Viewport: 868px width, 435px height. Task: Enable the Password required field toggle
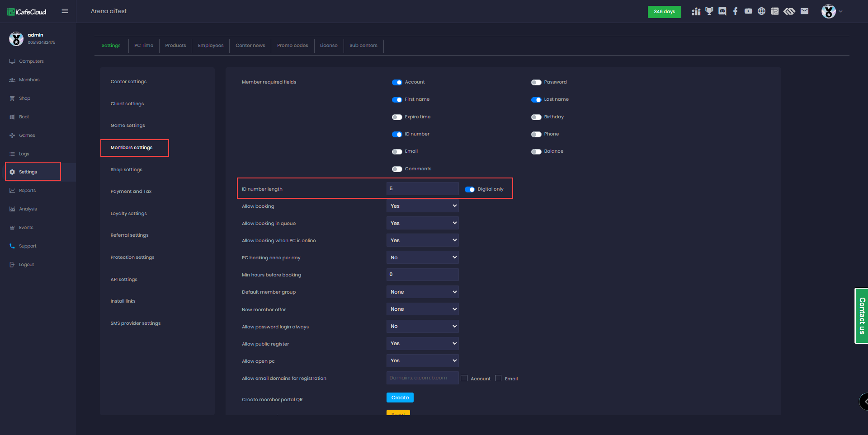536,82
